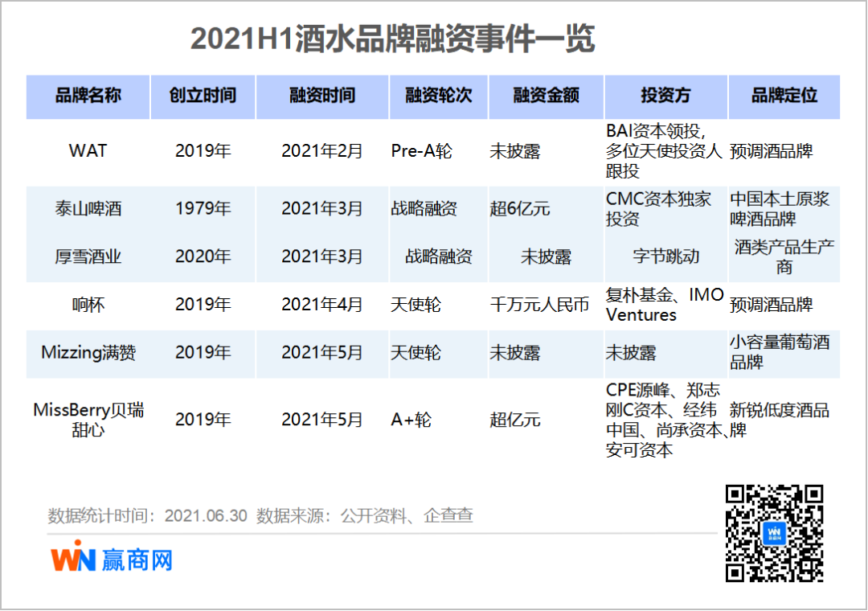Image resolution: width=868 pixels, height=611 pixels.
Task: Click the "数据统计时间：2021.06.30" note
Action: 147,515
